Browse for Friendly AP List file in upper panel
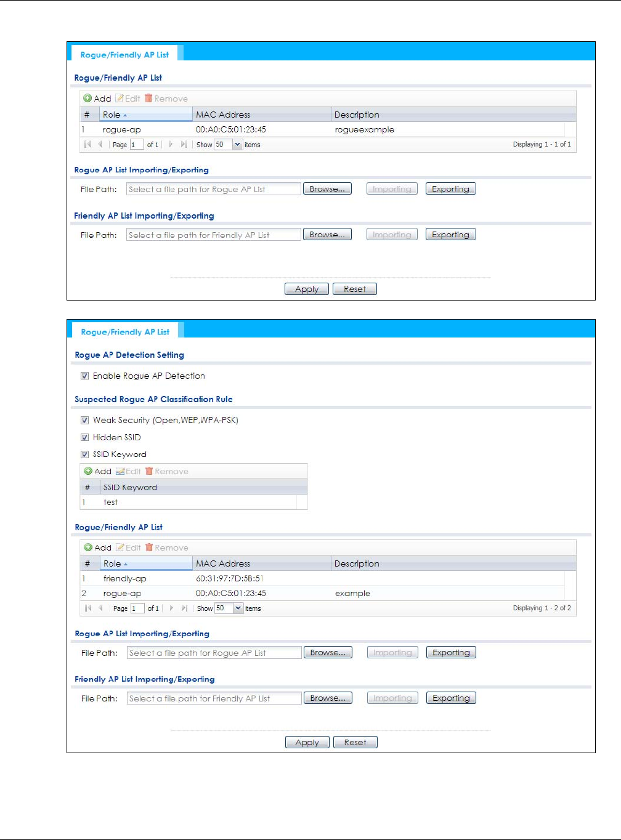Screen dimensions: 621x840 pyautogui.click(x=327, y=235)
